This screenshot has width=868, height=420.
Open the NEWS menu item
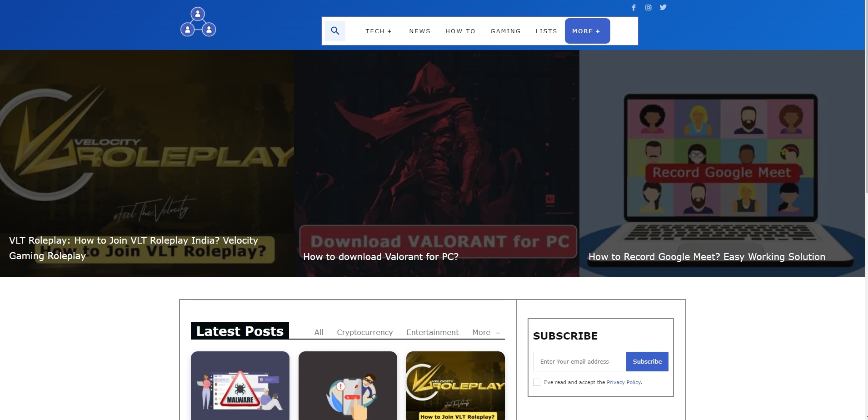pos(419,31)
